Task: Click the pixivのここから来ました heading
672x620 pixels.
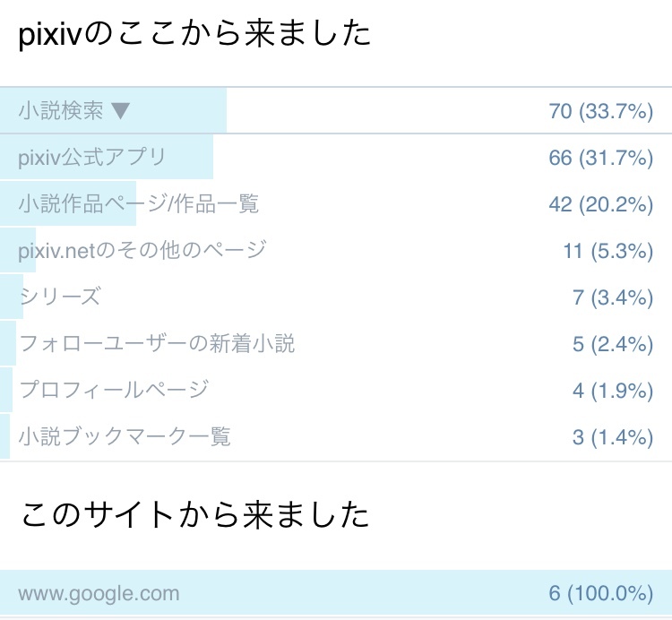Action: (x=194, y=34)
